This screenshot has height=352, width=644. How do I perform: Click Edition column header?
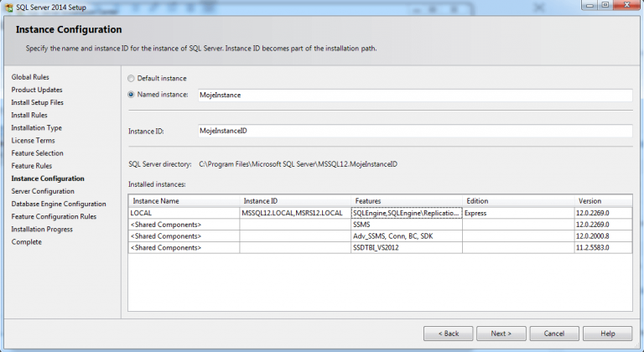[x=518, y=201]
